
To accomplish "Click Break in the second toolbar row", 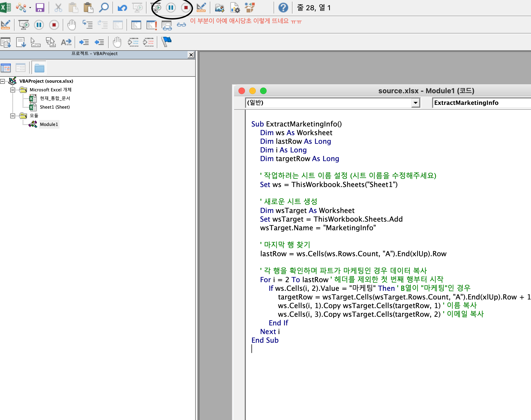I will click(x=39, y=25).
